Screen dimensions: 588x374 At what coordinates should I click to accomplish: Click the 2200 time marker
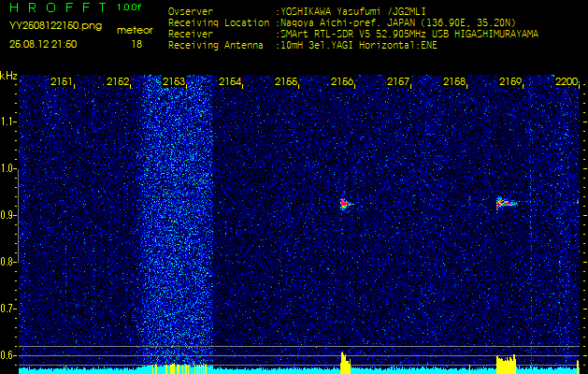pyautogui.click(x=566, y=81)
